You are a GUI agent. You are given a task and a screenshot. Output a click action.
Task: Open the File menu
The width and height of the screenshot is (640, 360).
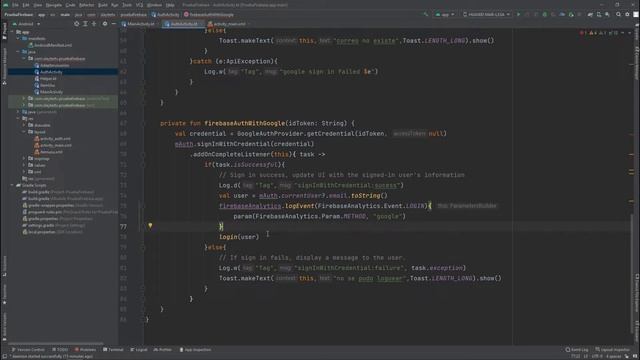pyautogui.click(x=15, y=5)
